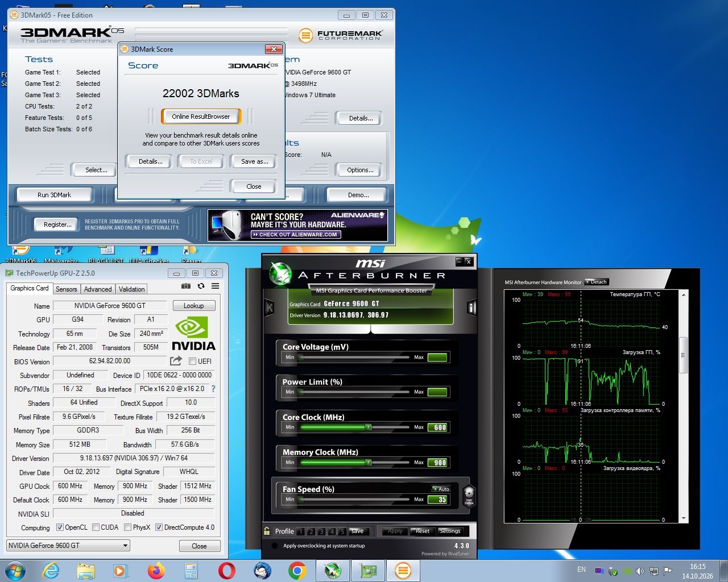Select Afterburner profile slot 3
Image resolution: width=728 pixels, height=582 pixels.
pos(321,531)
